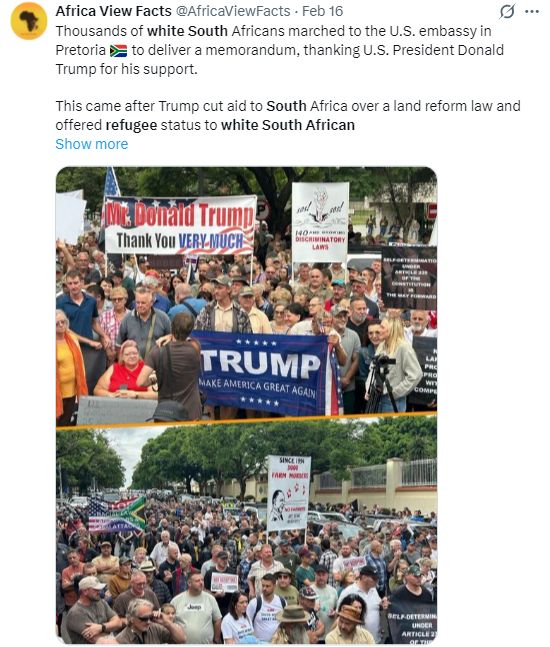Screen dimensions: 550x647
Task: Expand the tweet with Show more
Action: pos(92,144)
